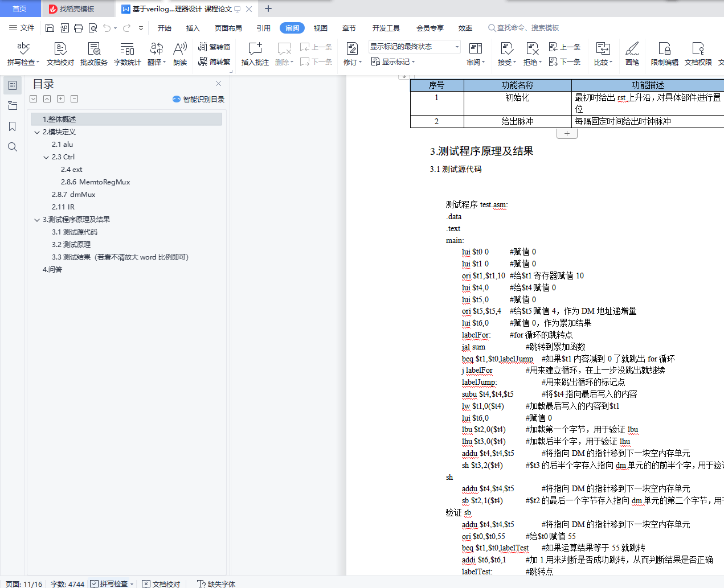Open the chapter navigation sidebar icon

click(x=13, y=106)
